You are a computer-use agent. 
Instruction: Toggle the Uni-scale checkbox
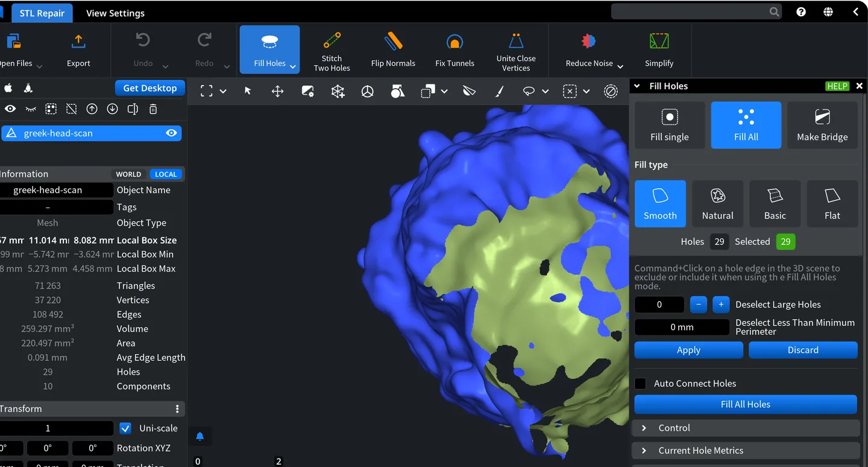(125, 428)
